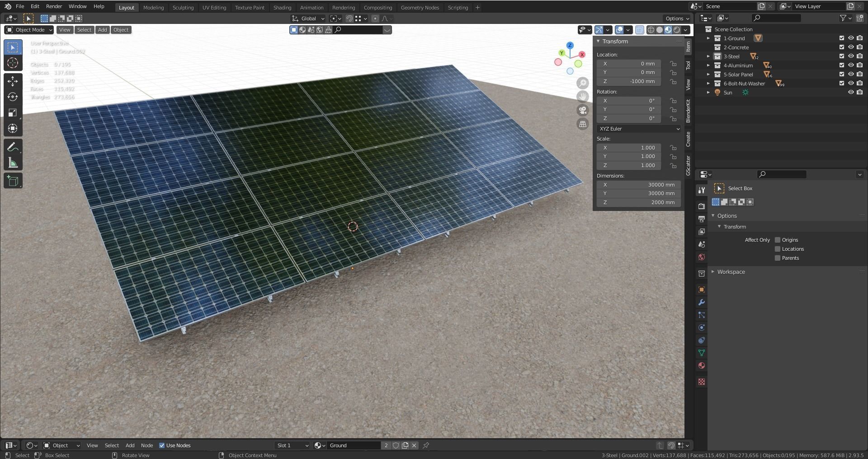Enable Affect Only Locations checkbox
This screenshot has width=868, height=459.
778,249
